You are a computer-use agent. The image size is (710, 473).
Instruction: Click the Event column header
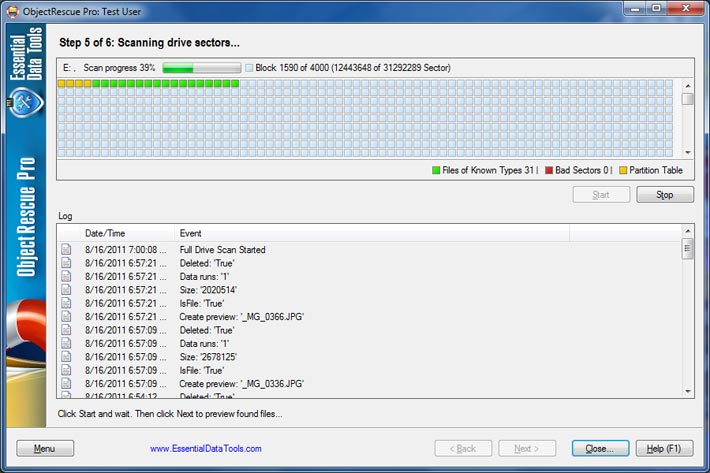pos(372,233)
